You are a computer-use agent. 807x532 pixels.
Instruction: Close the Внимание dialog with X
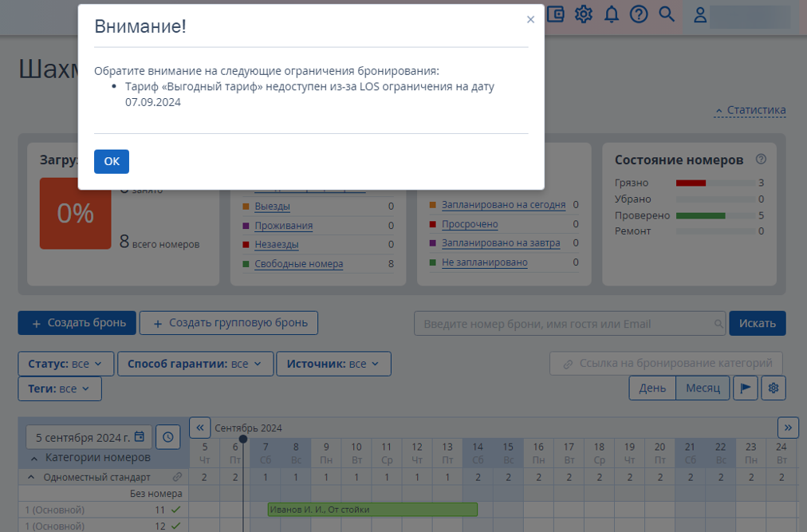(x=530, y=20)
